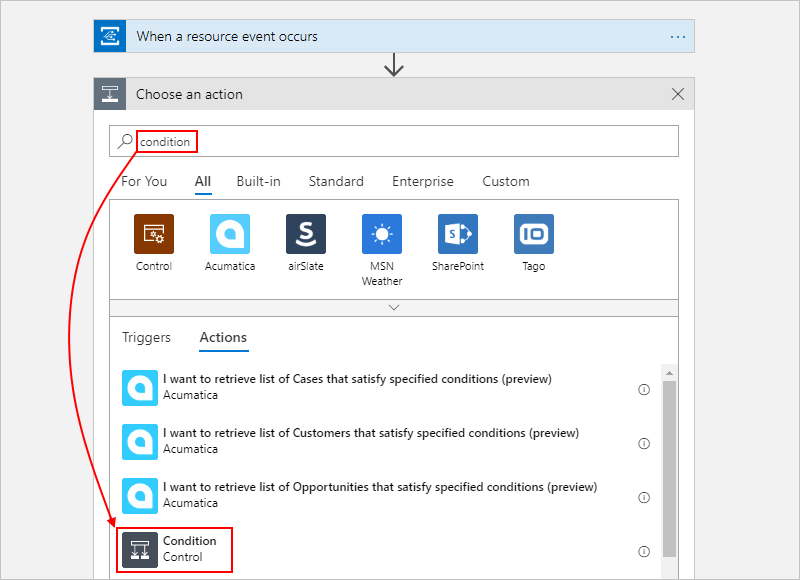
Task: Click scrollbar up arrow in actions list
Action: click(x=669, y=373)
